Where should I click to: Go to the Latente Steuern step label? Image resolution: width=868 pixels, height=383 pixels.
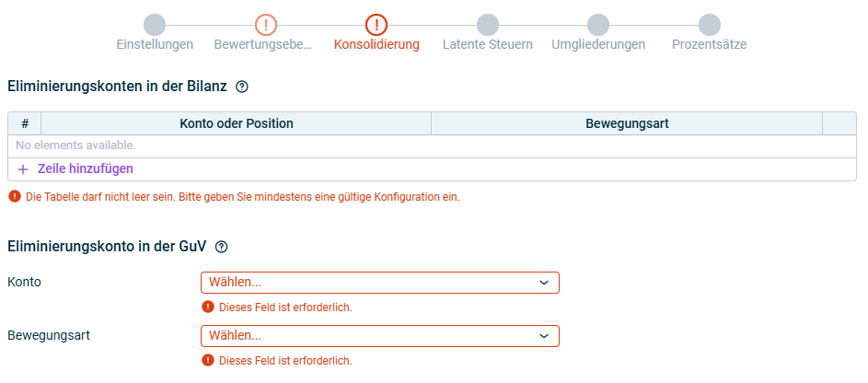point(487,44)
